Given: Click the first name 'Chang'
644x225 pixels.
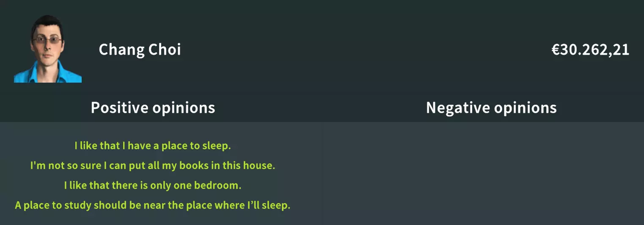Looking at the screenshot, I should (121, 50).
